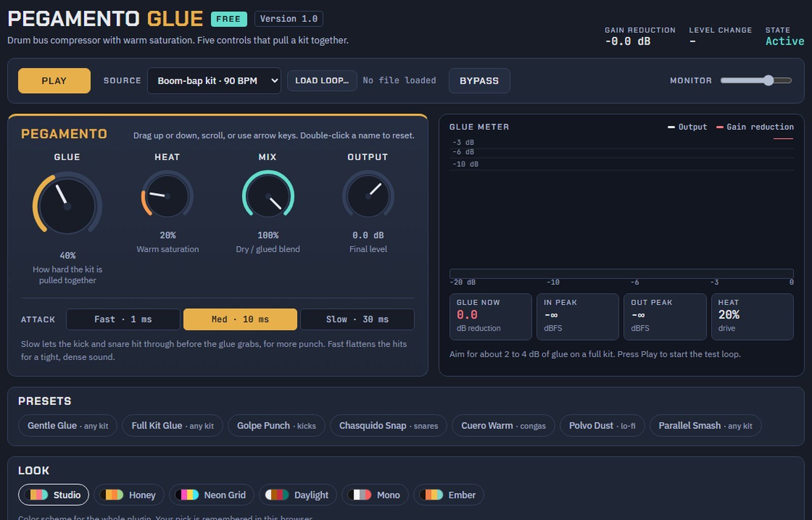Click the OUT PEAK readout box
812x520 pixels.
[665, 317]
